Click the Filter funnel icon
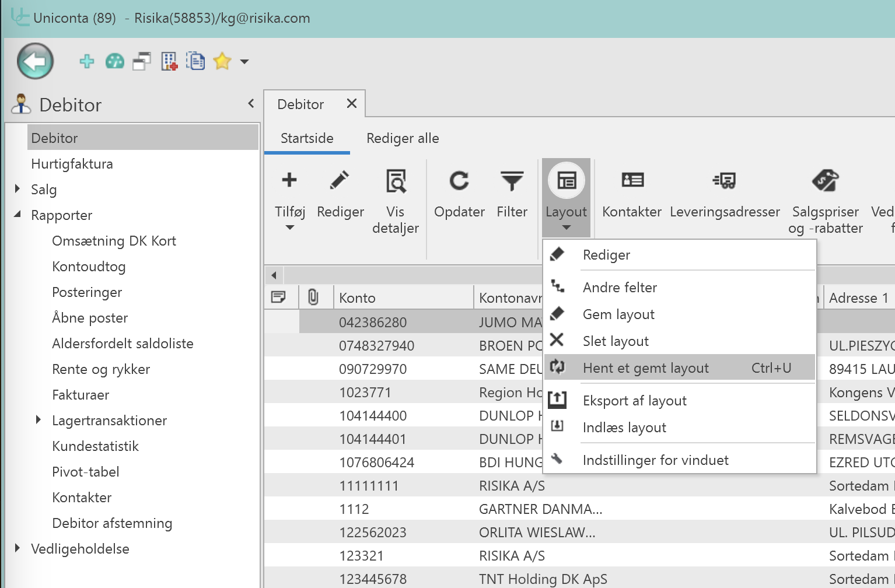This screenshot has height=588, width=895. coord(512,181)
